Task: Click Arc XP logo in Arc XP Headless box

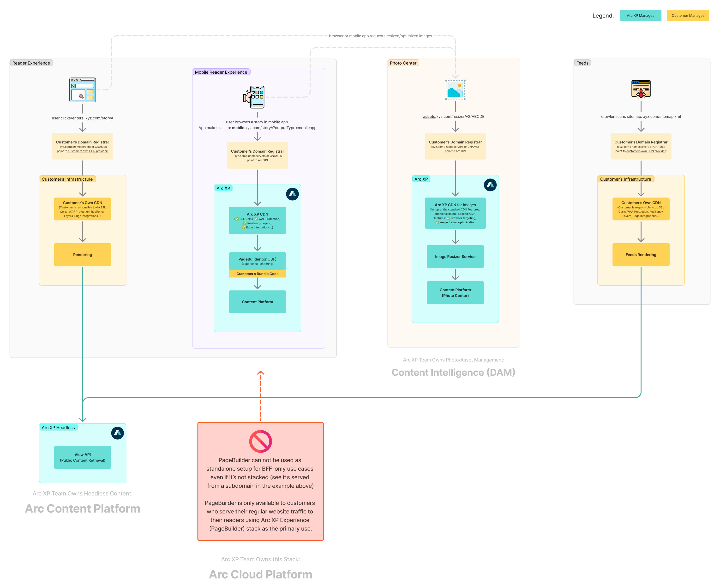Action: (x=118, y=433)
